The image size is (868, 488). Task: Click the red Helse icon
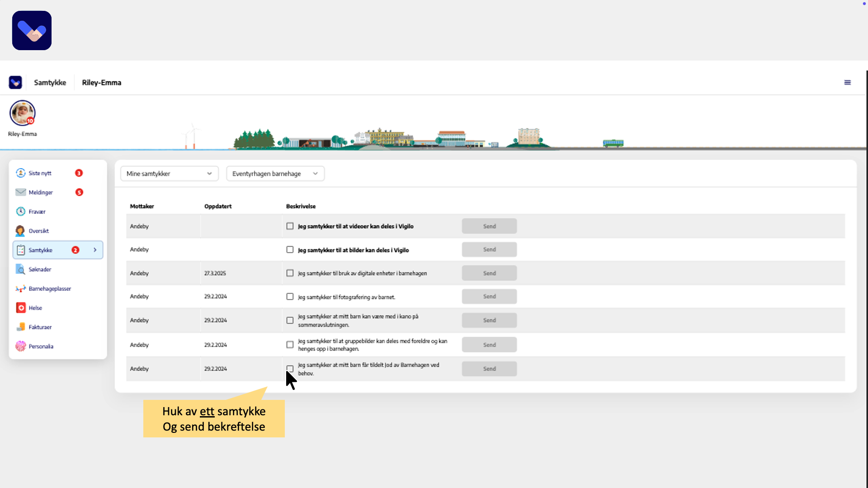[21, 308]
